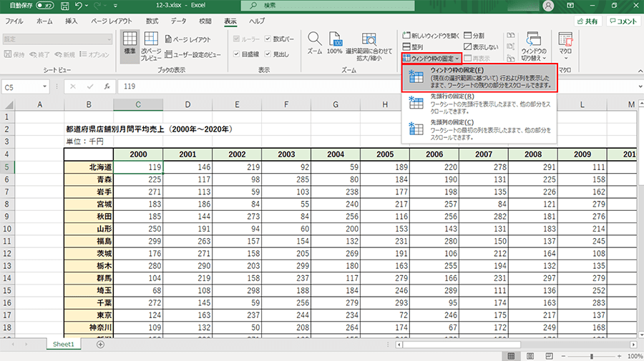
Task: Uncheck the 見出し headings checkbox
Action: (x=268, y=54)
